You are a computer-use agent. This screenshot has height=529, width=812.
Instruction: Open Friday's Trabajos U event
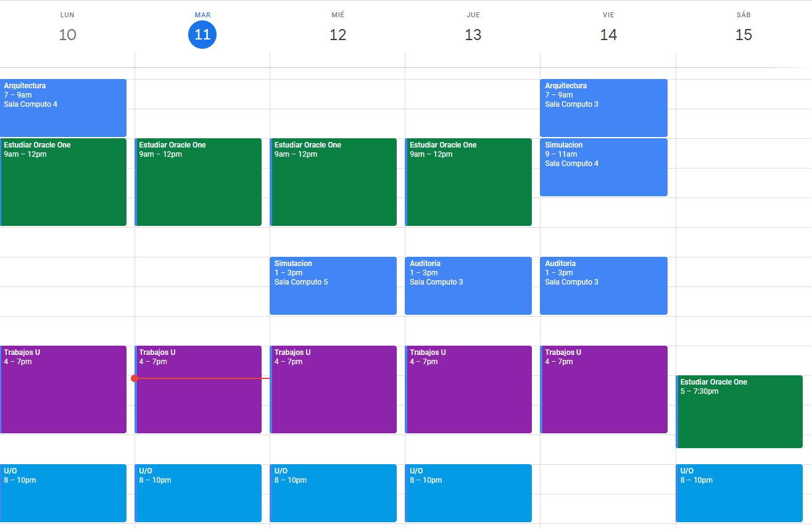tap(603, 389)
